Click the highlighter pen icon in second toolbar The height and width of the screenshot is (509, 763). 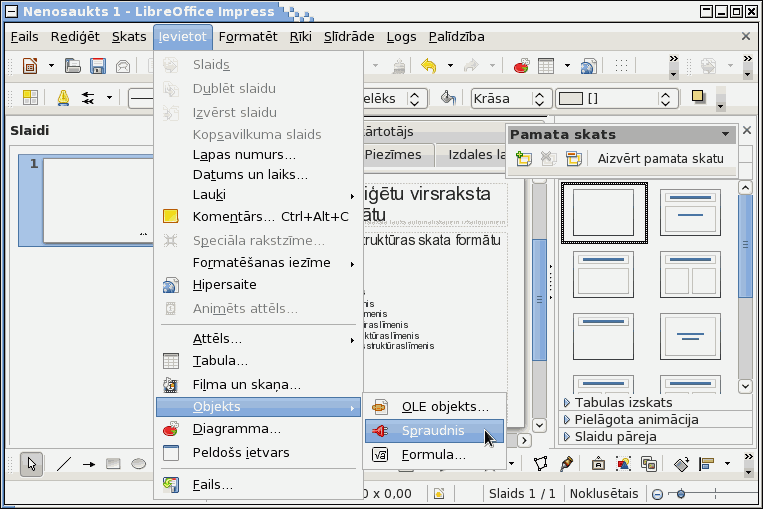pyautogui.click(x=63, y=98)
